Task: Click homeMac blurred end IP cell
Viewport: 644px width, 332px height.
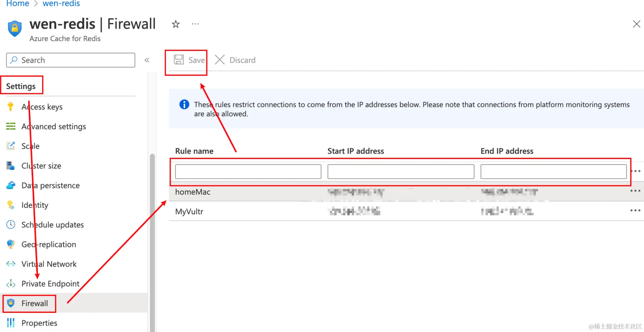Action: 509,192
